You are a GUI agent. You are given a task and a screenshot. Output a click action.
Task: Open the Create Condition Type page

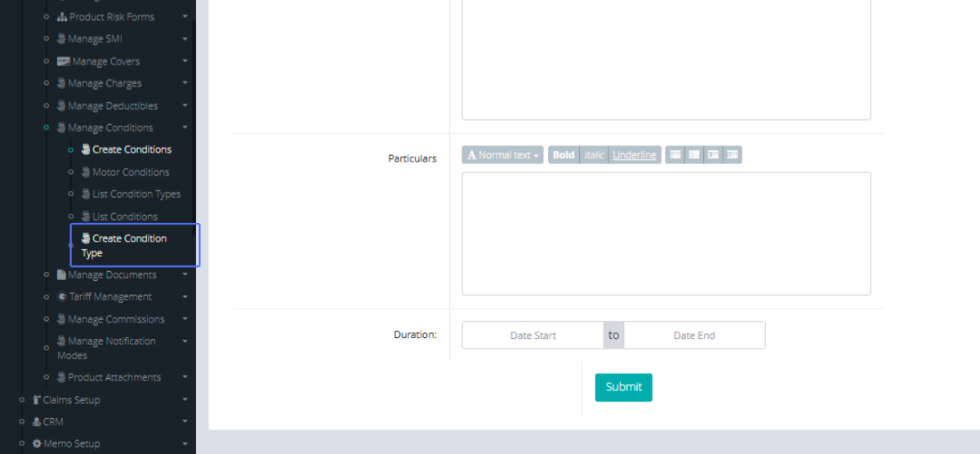coord(129,246)
